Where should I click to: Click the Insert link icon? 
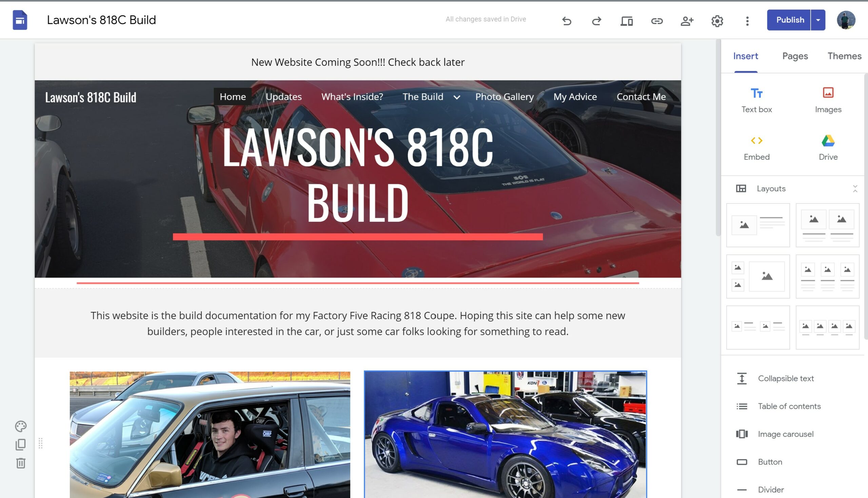pyautogui.click(x=656, y=21)
